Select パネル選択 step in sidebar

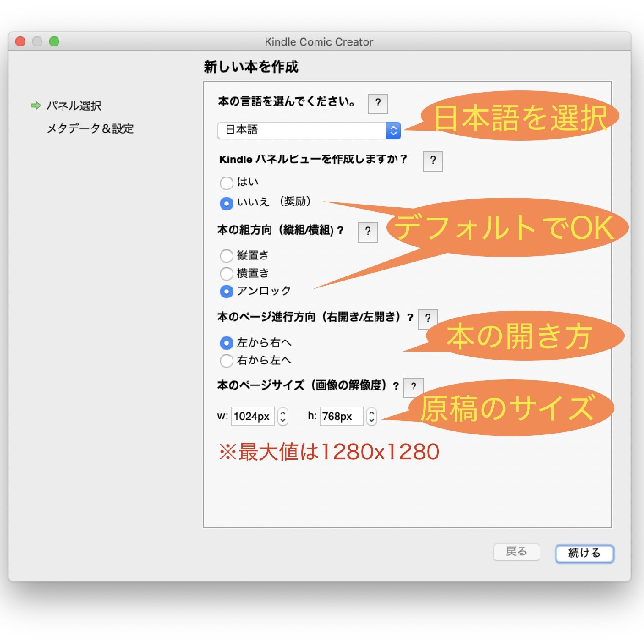[74, 106]
